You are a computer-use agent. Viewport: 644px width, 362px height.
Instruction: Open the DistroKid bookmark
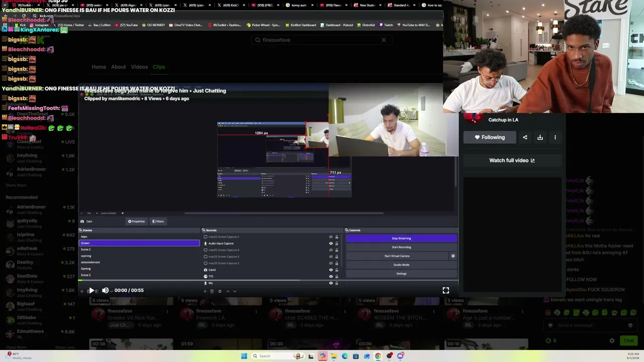366,25
